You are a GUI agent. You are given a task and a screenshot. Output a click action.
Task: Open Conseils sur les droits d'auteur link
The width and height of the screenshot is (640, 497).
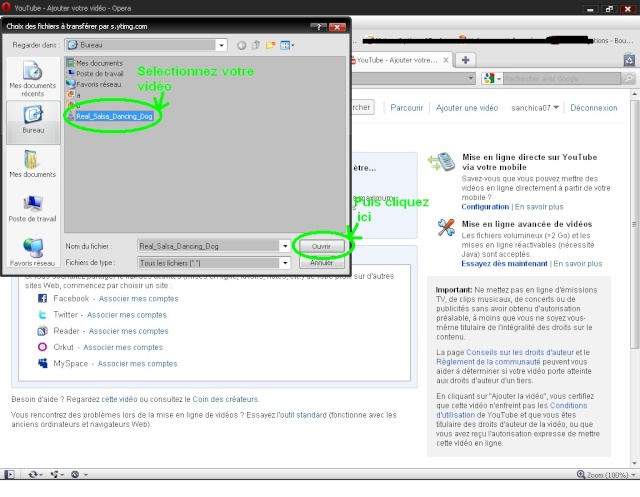[520, 352]
